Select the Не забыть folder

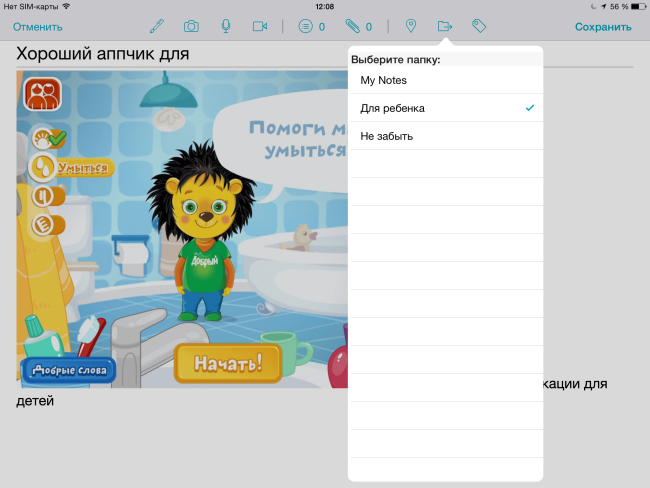[x=447, y=136]
